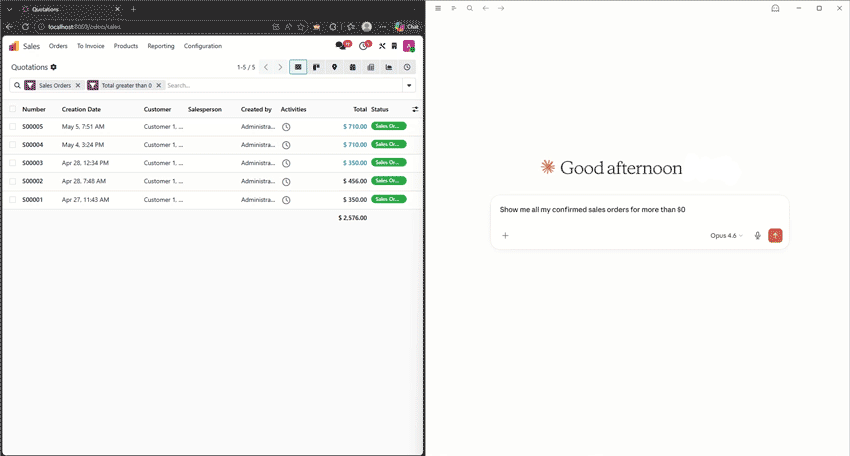The image size is (850, 456).
Task: Go back in the Claude window
Action: click(486, 8)
